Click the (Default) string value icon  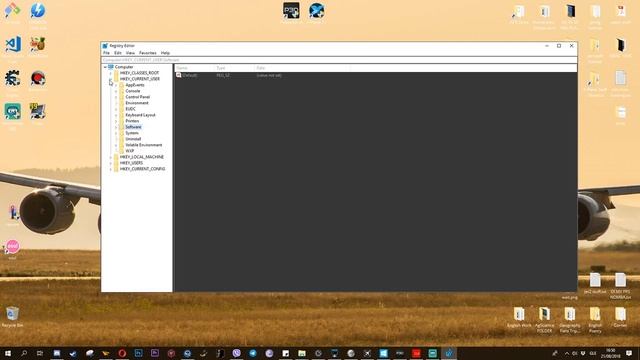click(x=178, y=76)
